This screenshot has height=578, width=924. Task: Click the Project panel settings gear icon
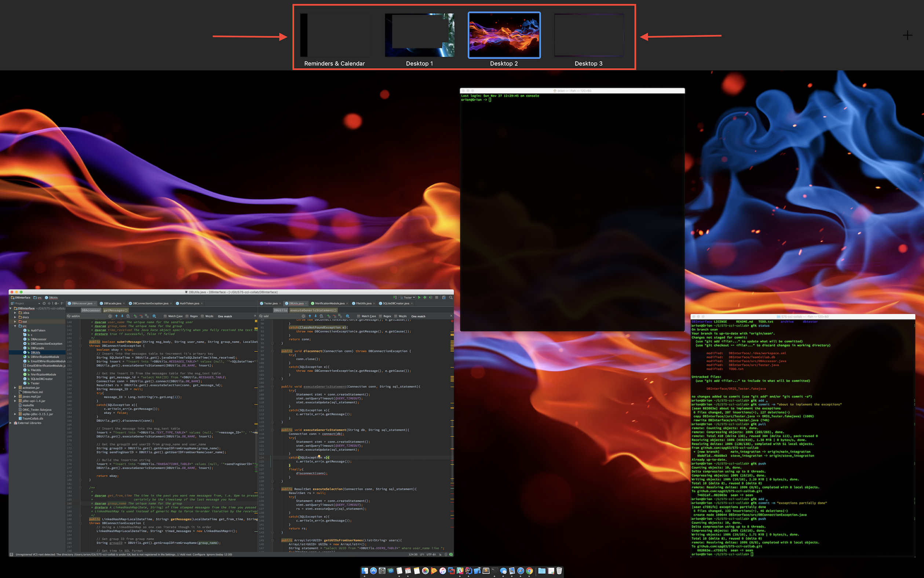(x=56, y=303)
